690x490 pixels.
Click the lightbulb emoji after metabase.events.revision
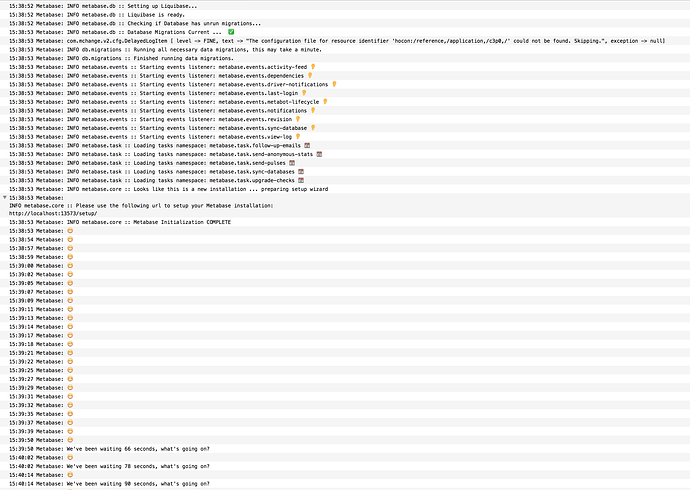(x=297, y=119)
